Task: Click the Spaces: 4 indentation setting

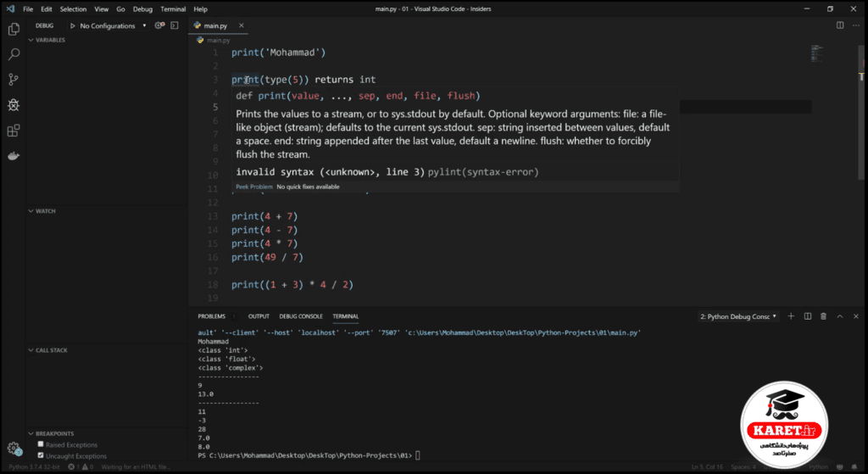Action: [x=743, y=467]
